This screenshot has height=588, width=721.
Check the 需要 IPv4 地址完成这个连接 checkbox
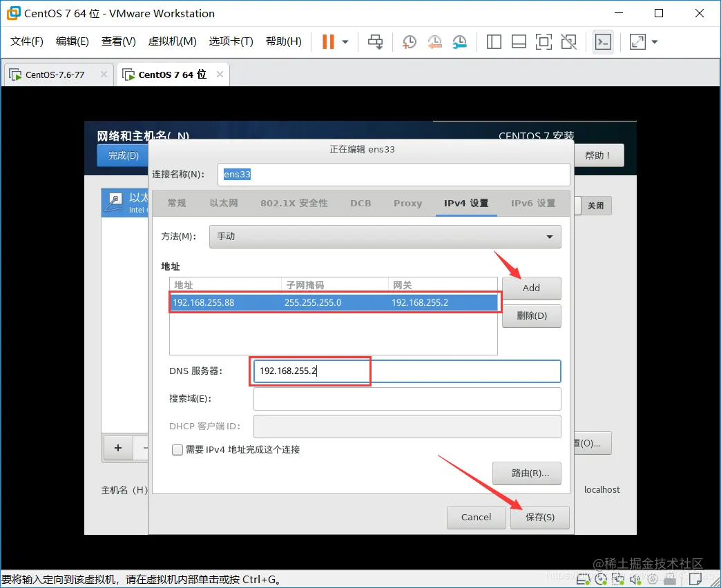[175, 448]
